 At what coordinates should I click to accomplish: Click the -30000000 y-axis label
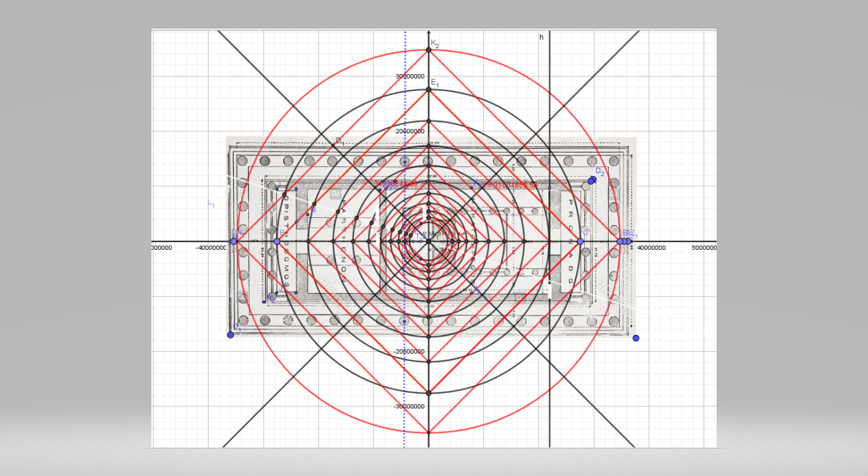coord(409,406)
